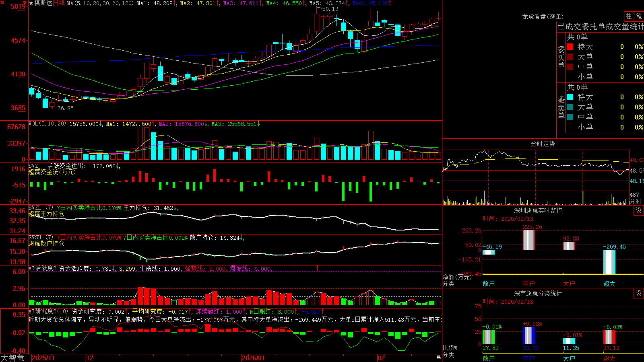
Task: Click the 爆发线: 6.000 label
Action: pos(251,268)
